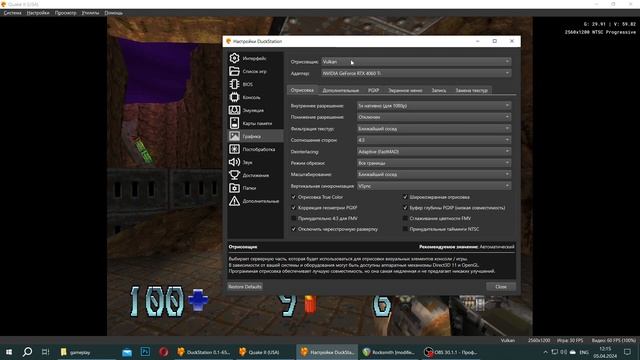This screenshot has height=360, width=640.
Task: Switch to Quake II (USA) taskbar button
Action: pos(265,352)
